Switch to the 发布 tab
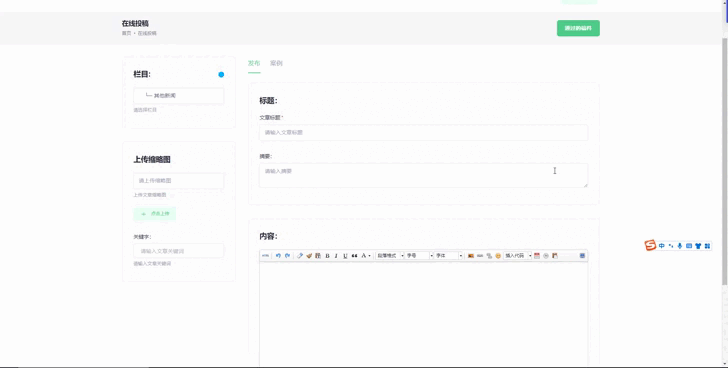The image size is (728, 368). tap(254, 63)
